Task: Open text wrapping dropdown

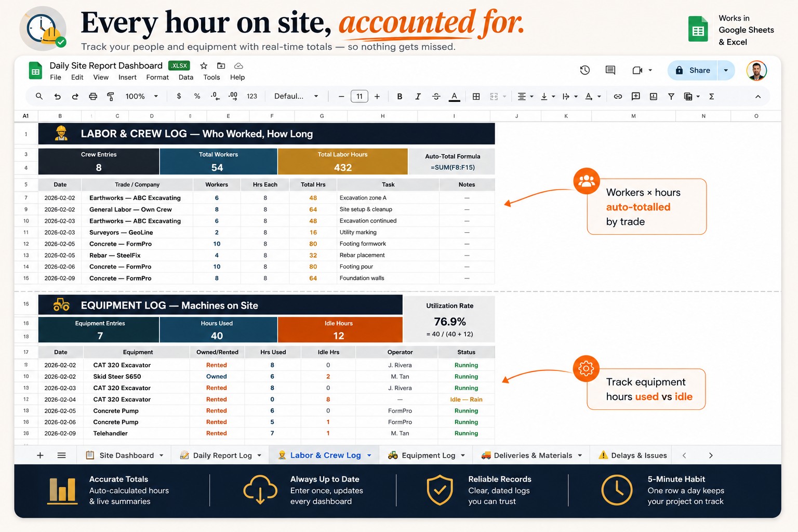Action: pyautogui.click(x=570, y=96)
